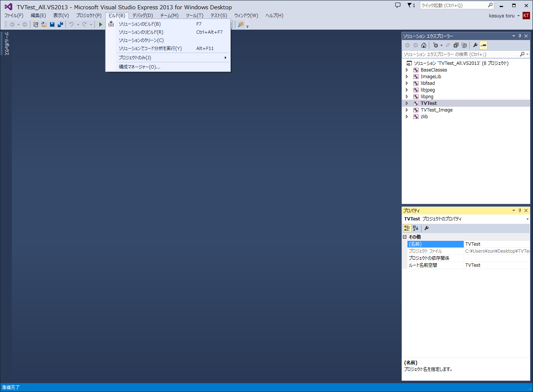Click the user account KT avatar
Viewport: 533px width, 392px height.
(526, 16)
